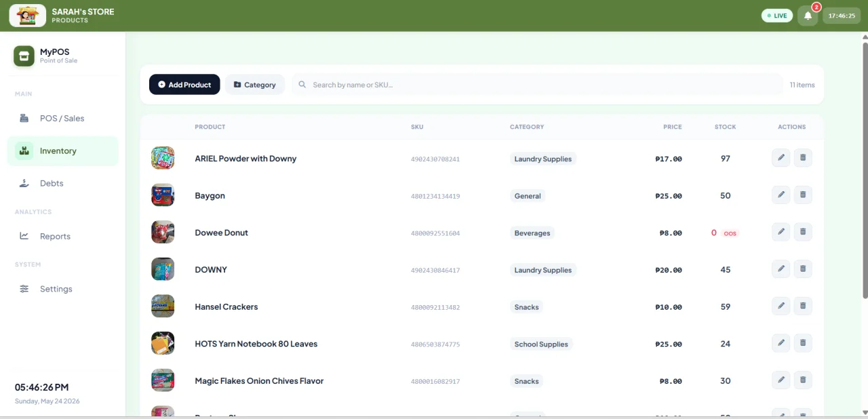Edit the ARIEL Powder with Downy product
The width and height of the screenshot is (868, 419).
(x=781, y=158)
